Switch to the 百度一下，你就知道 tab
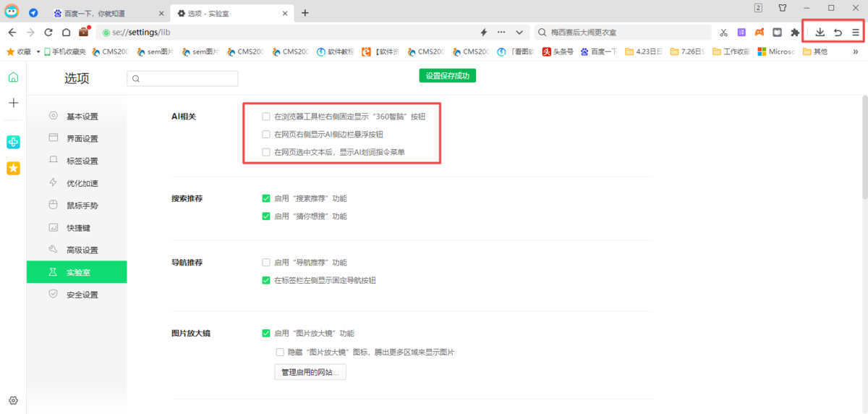This screenshot has height=414, width=868. (109, 13)
